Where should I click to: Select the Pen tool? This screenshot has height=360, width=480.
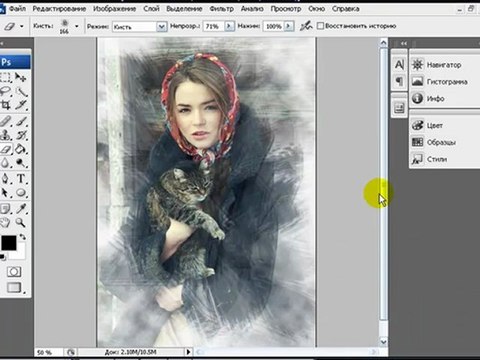tap(6, 179)
